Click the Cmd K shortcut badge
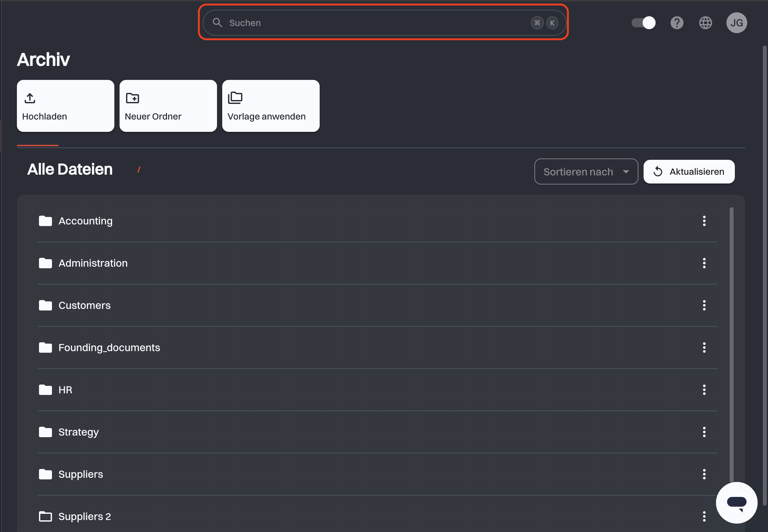 545,23
